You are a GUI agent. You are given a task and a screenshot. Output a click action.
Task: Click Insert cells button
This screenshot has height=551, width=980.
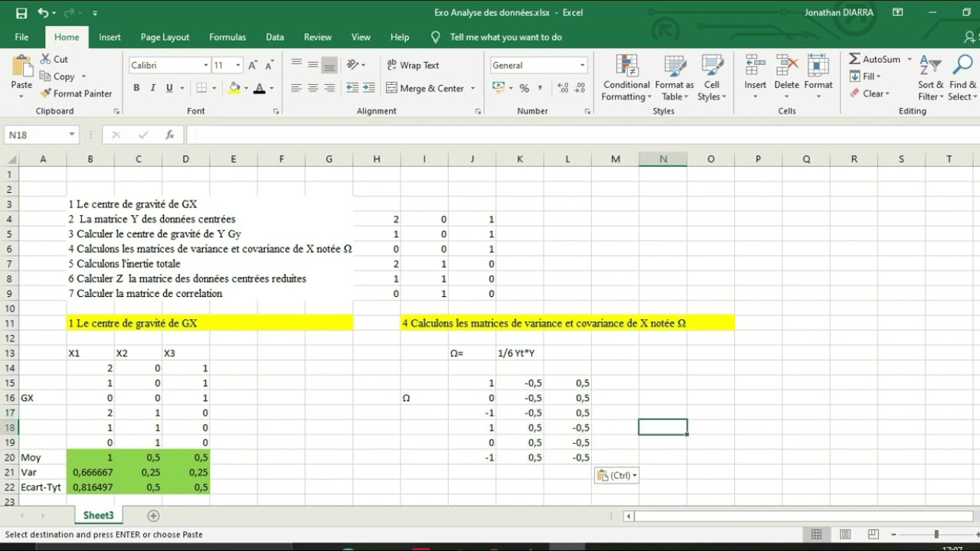(x=755, y=77)
